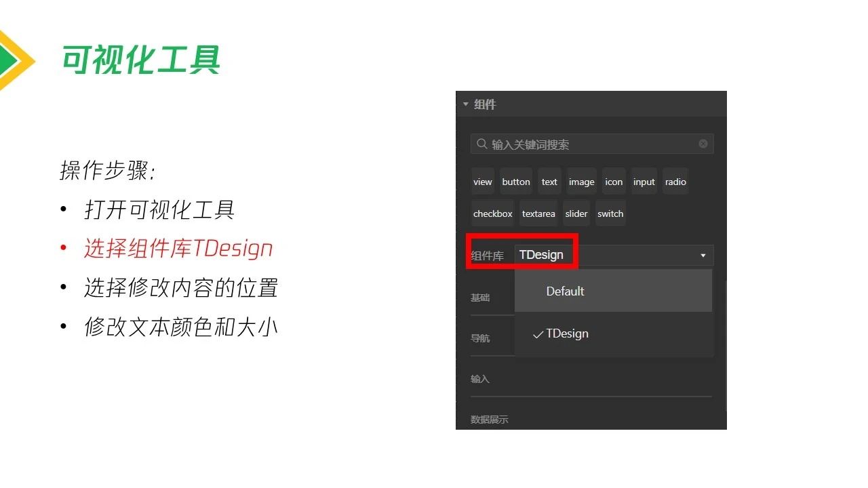Click the red bullet 选择组件库TDesign

tap(178, 249)
